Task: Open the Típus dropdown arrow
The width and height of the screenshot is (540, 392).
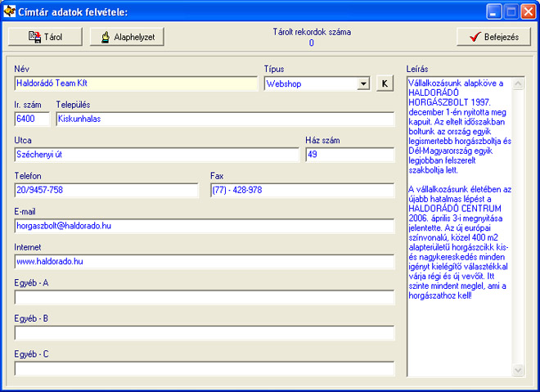Action: 363,83
